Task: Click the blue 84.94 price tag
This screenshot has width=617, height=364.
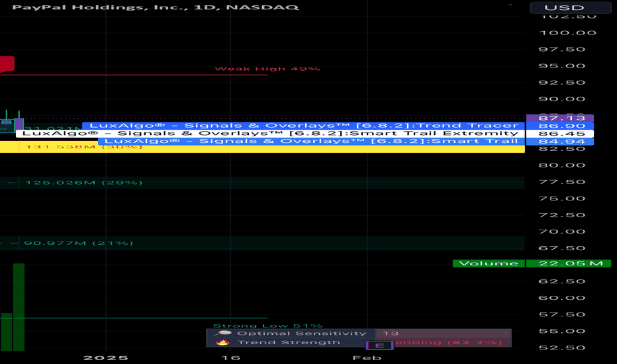Action: tap(560, 141)
